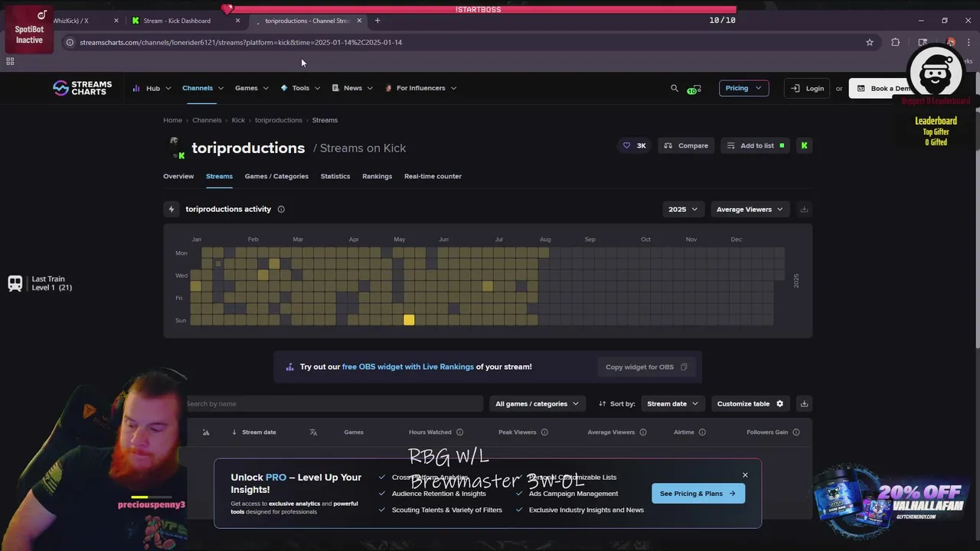Open the Average Viewers metric dropdown
980x551 pixels.
pos(750,209)
